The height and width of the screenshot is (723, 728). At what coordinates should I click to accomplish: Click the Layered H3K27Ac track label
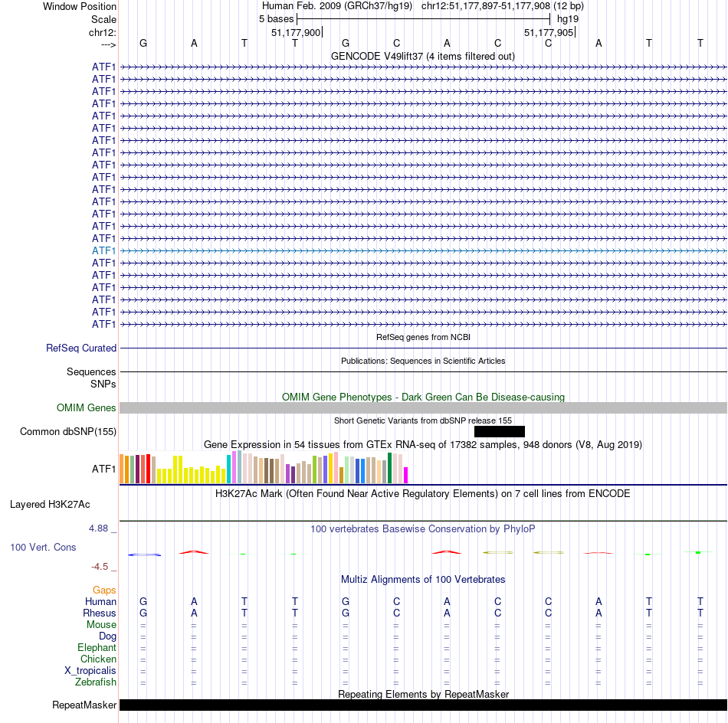click(x=50, y=505)
